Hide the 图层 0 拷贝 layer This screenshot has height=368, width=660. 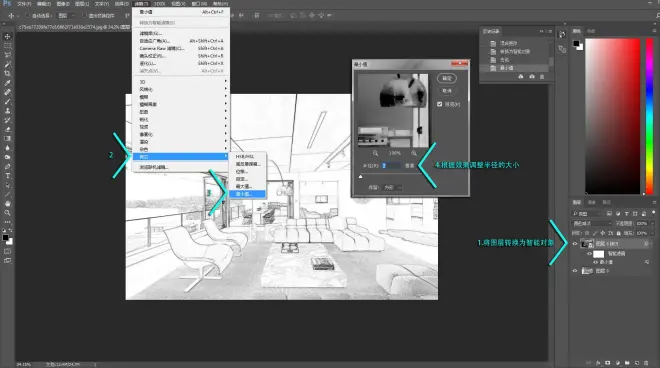point(575,243)
